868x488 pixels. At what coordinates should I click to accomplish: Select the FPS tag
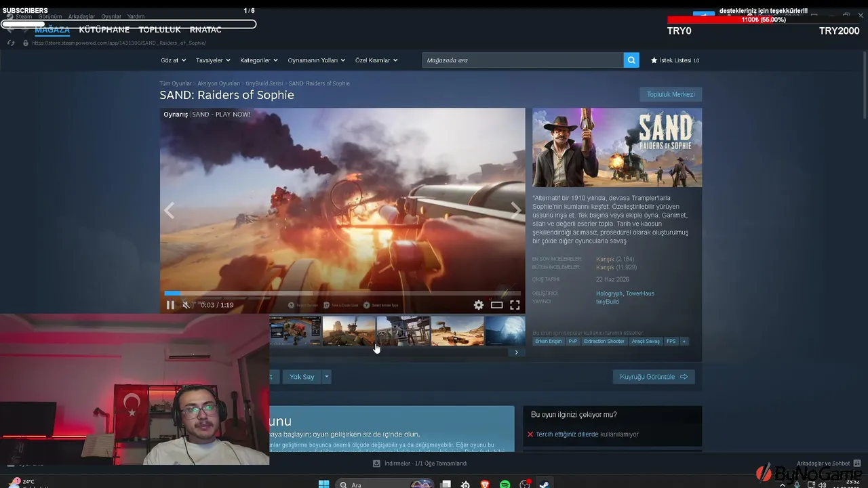[671, 342]
